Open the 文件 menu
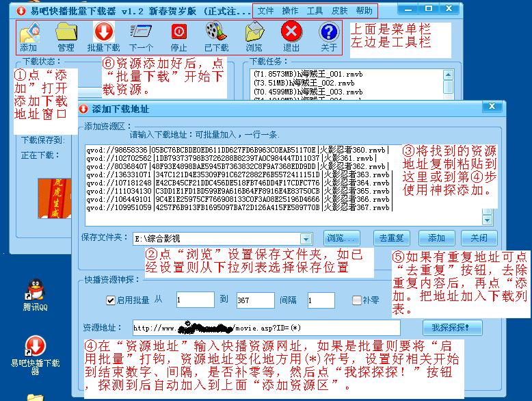The image size is (532, 401). (x=265, y=11)
